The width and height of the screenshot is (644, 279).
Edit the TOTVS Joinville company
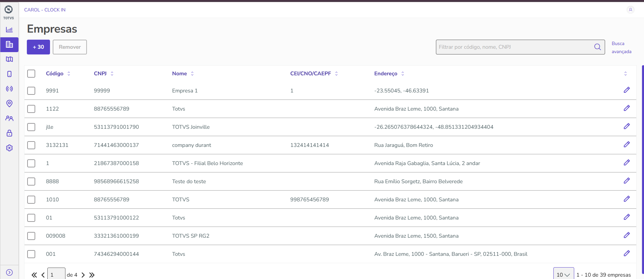[x=627, y=126]
